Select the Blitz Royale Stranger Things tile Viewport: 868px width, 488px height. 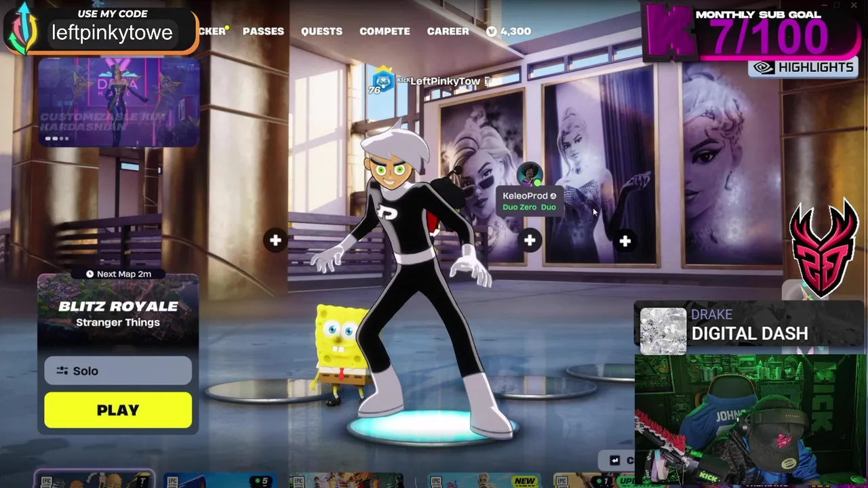118,314
